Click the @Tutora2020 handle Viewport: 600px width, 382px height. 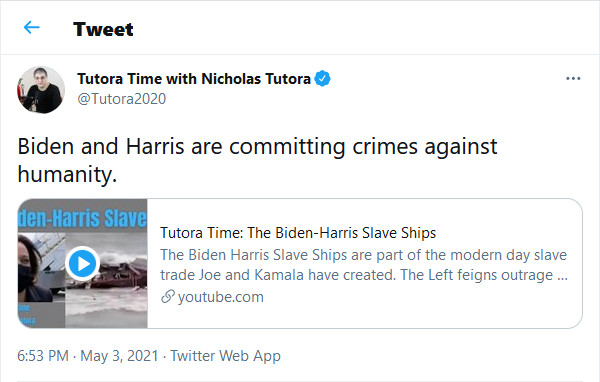(122, 99)
